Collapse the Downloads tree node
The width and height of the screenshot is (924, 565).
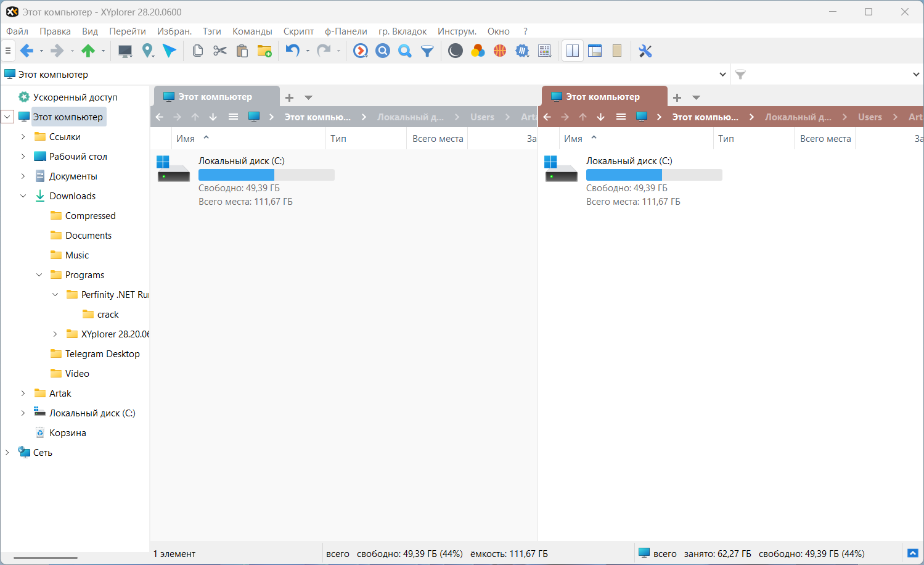click(x=23, y=196)
